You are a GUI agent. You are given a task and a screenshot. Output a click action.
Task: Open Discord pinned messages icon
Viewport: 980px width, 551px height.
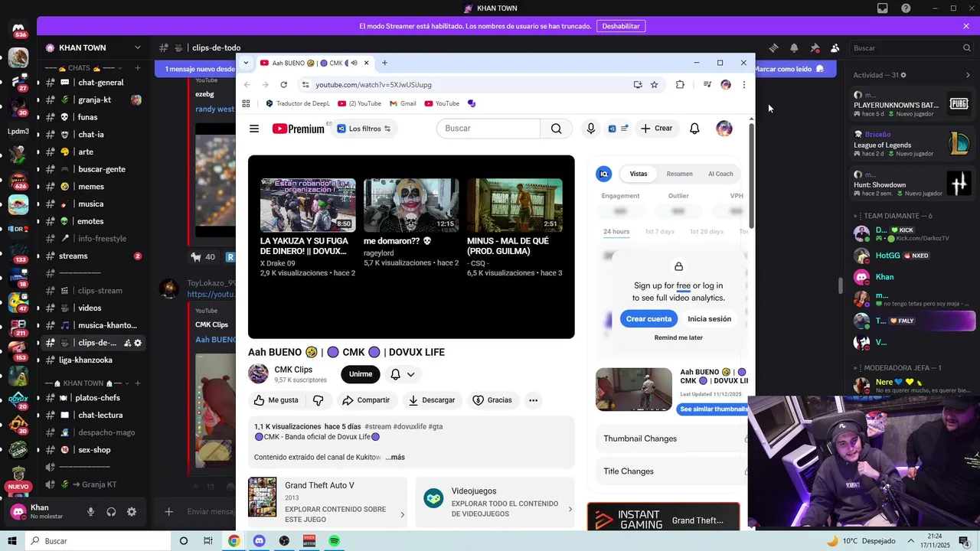815,47
